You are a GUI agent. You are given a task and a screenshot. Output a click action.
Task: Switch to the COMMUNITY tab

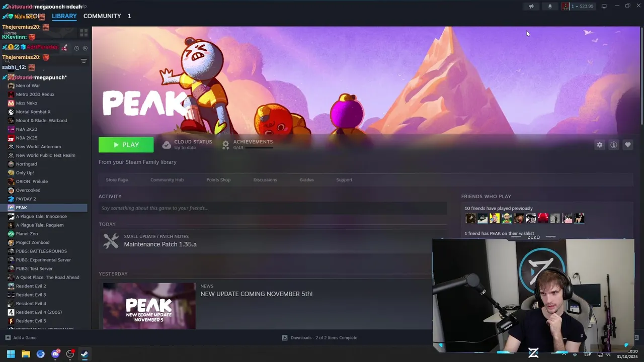pyautogui.click(x=102, y=16)
